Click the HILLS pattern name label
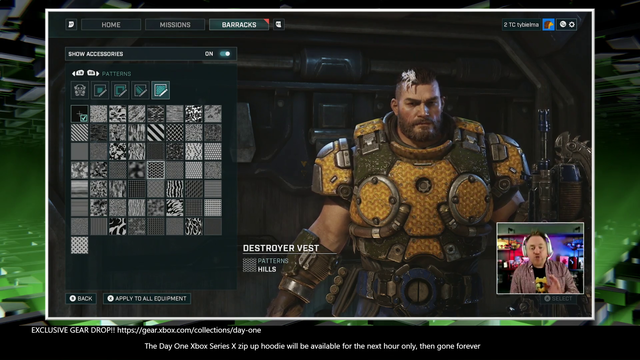The image size is (640, 360). pyautogui.click(x=267, y=269)
